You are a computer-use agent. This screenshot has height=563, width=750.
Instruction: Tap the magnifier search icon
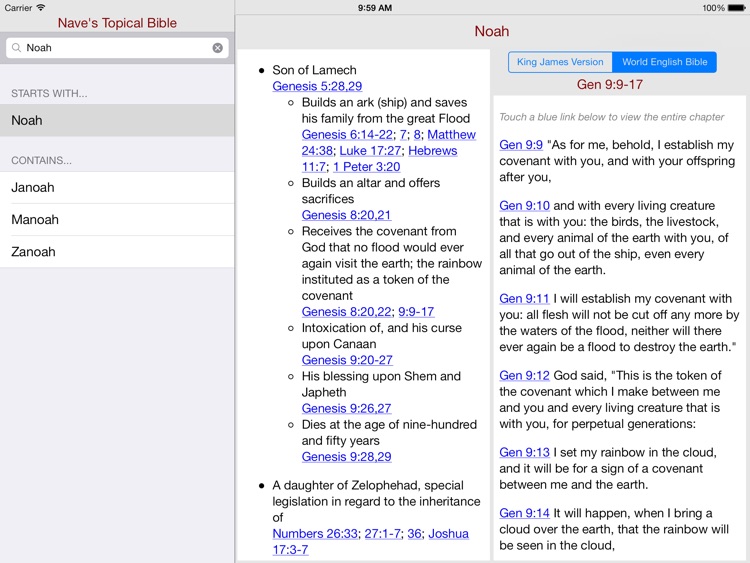pyautogui.click(x=16, y=48)
